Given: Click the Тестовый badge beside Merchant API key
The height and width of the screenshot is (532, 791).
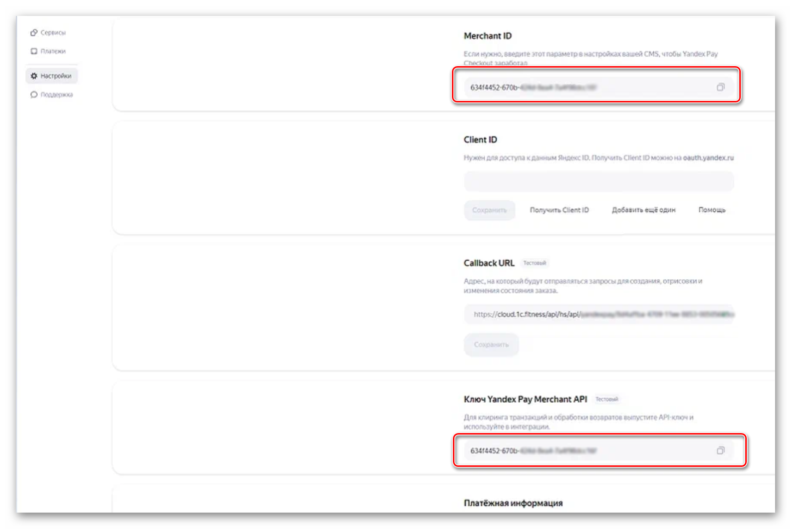Looking at the screenshot, I should pyautogui.click(x=607, y=399).
